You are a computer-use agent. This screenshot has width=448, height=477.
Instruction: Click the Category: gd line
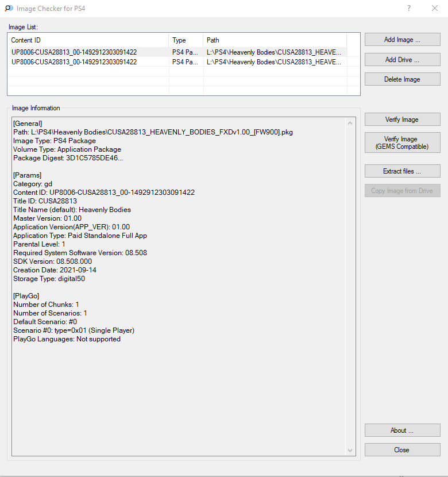point(33,184)
